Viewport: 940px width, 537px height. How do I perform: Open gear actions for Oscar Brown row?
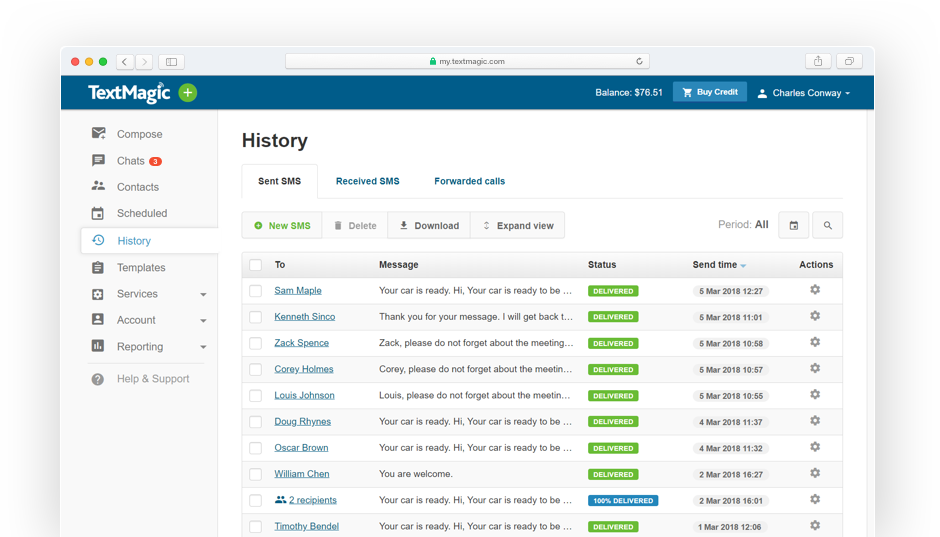[x=815, y=447]
